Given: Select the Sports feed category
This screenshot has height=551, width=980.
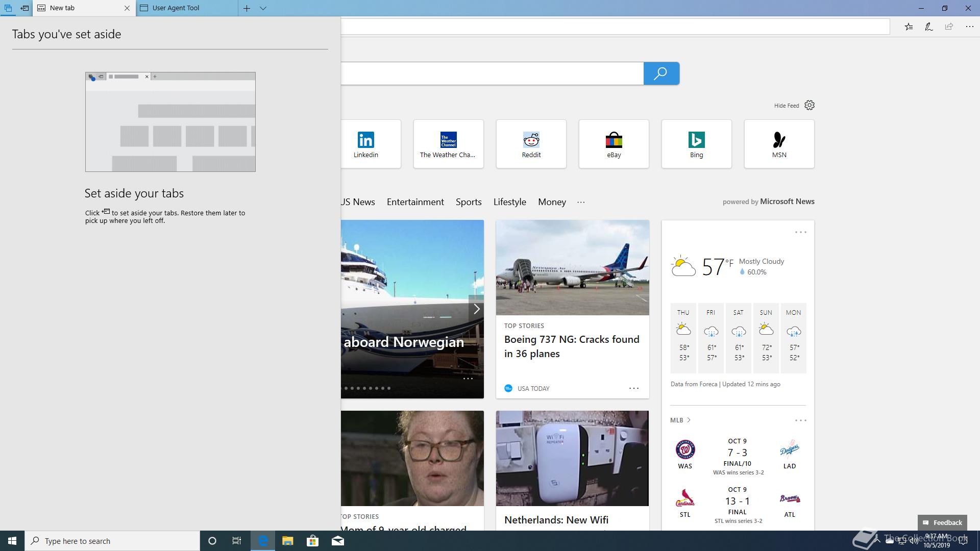Looking at the screenshot, I should coord(469,202).
